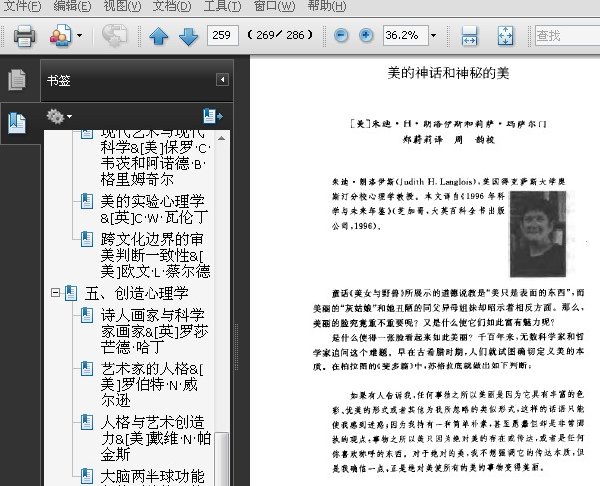
Task: Click the title 美的神话和神秘的美
Action: point(448,73)
